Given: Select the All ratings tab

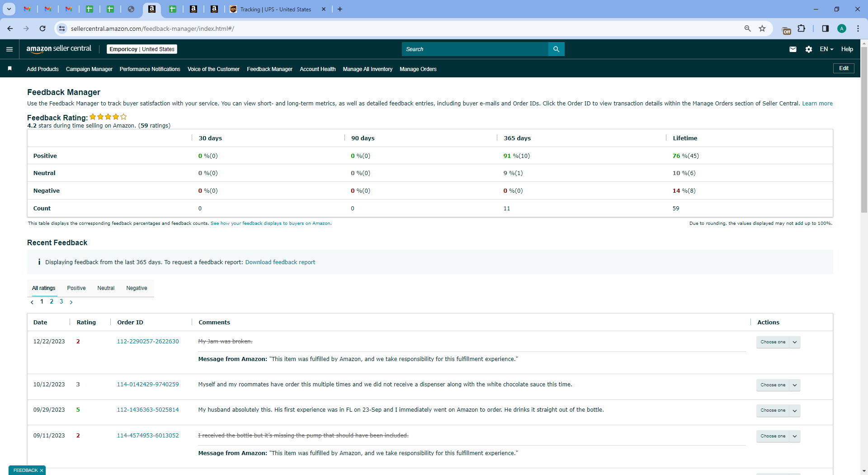Looking at the screenshot, I should pyautogui.click(x=44, y=288).
